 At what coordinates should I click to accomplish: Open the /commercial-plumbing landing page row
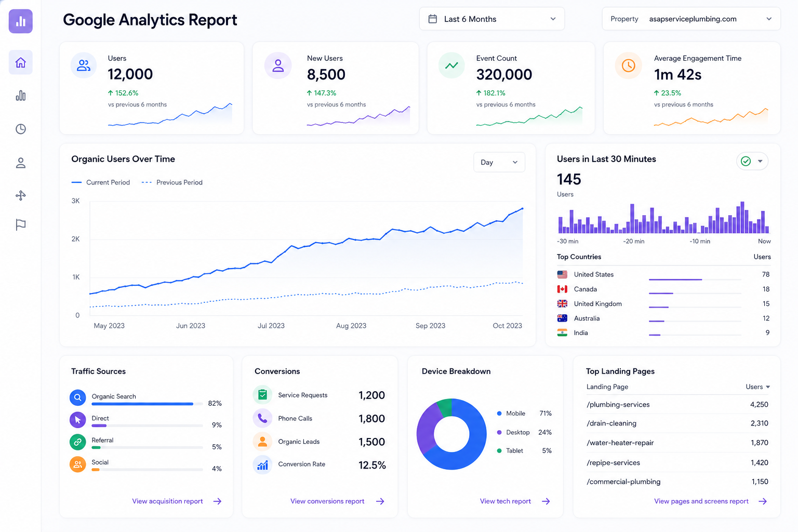(677, 482)
